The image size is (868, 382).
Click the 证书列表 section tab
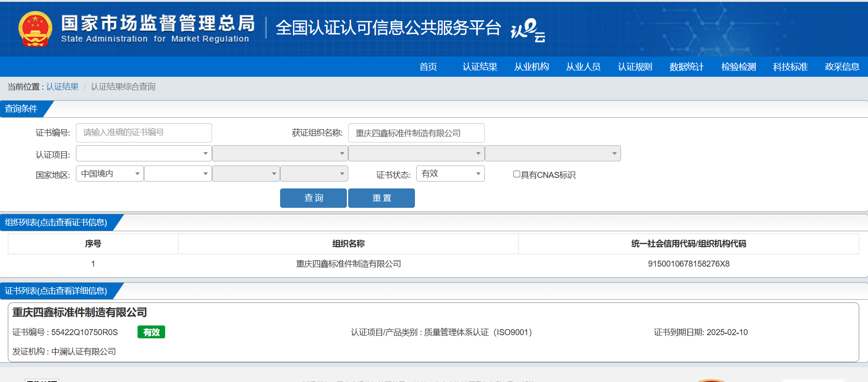(x=56, y=291)
